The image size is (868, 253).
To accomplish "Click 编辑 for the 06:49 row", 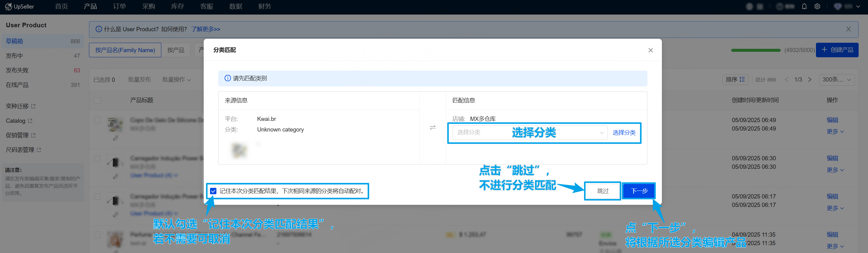I will [832, 120].
